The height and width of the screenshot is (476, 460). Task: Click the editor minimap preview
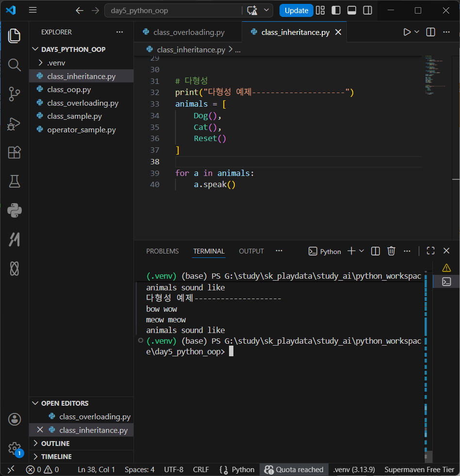(436, 75)
